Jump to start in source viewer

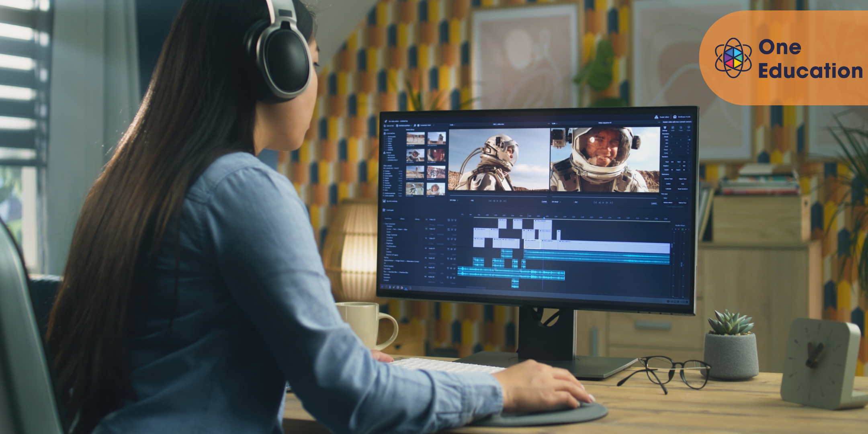coord(490,201)
